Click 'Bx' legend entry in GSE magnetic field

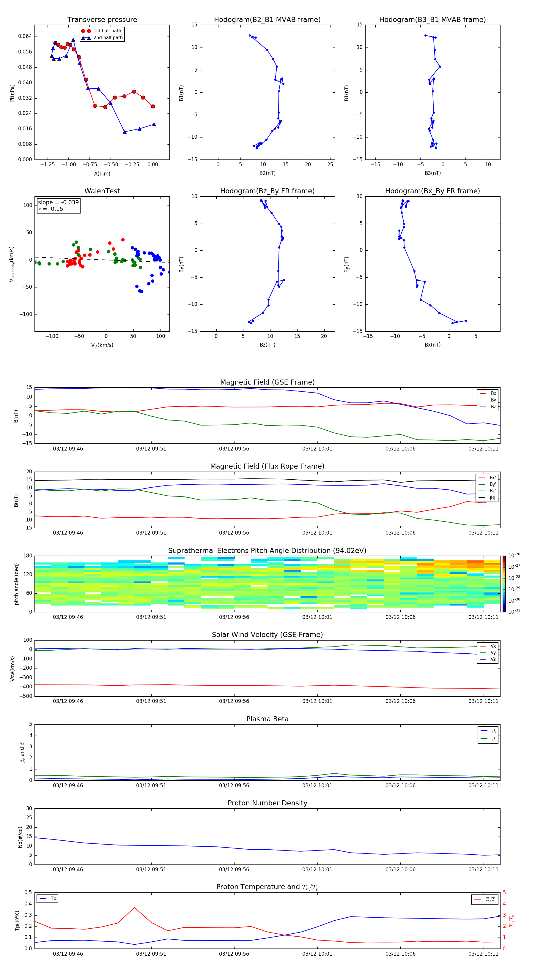(488, 393)
